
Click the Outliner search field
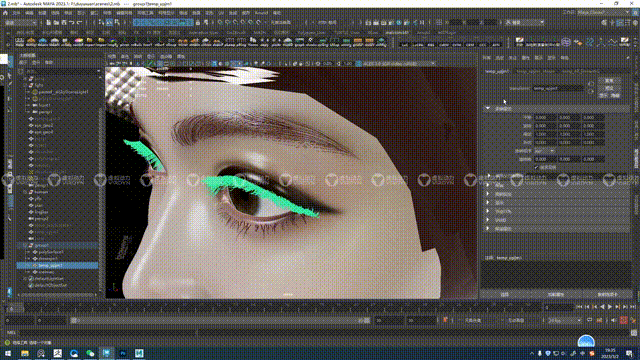pos(61,71)
